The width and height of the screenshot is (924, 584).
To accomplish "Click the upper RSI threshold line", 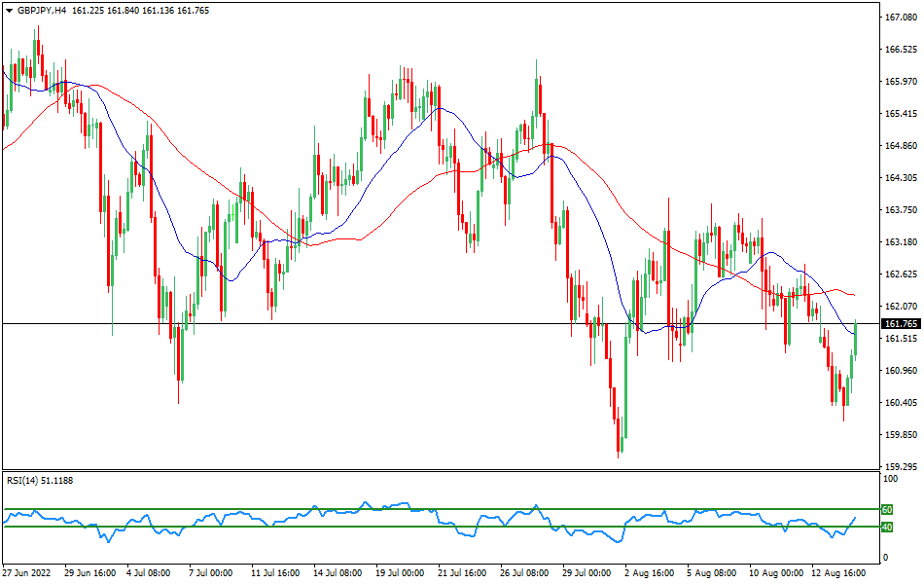I will coord(438,507).
